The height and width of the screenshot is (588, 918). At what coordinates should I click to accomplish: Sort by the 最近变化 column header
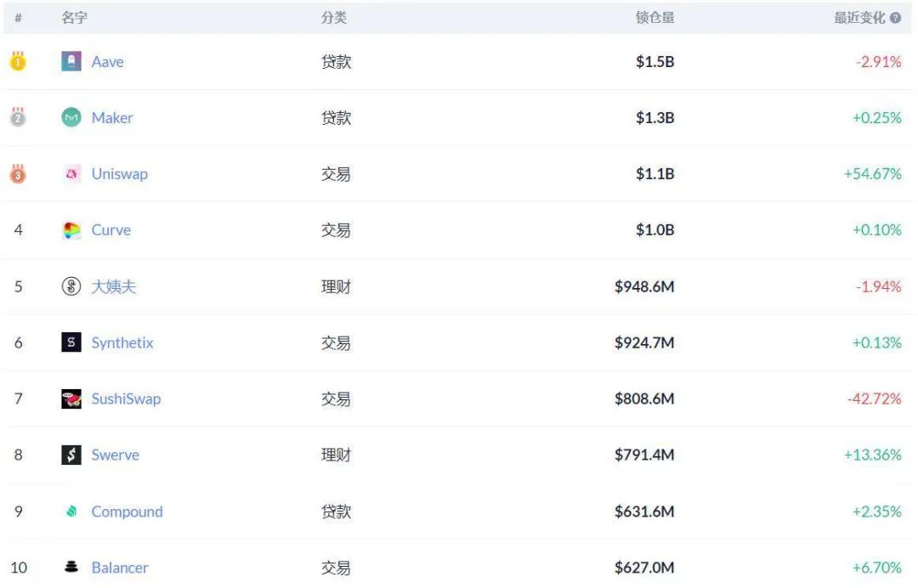859,18
